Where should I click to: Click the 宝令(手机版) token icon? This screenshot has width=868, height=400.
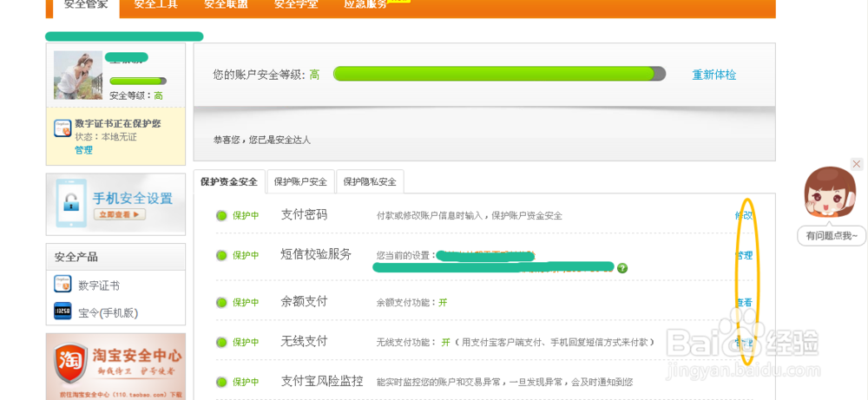tap(62, 311)
